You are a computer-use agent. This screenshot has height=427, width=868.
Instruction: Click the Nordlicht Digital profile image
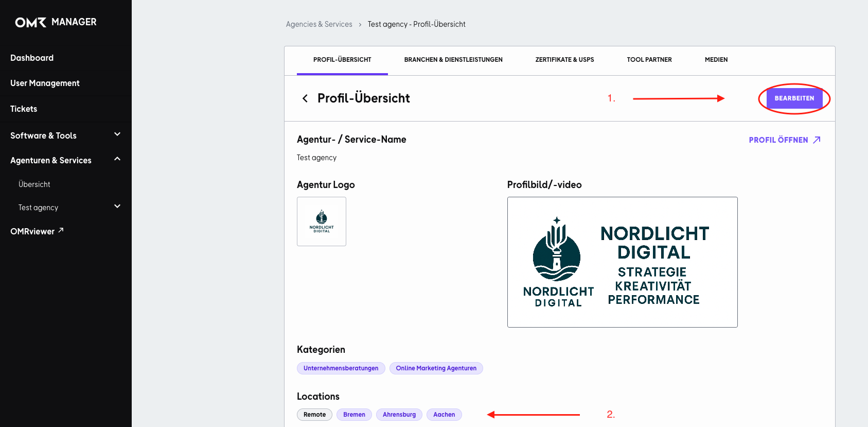tap(623, 262)
